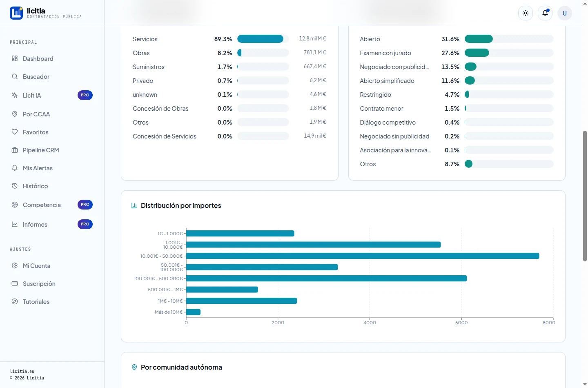
Task: Click the 100.001€ - 500.000€ chart bar
Action: pyautogui.click(x=326, y=279)
